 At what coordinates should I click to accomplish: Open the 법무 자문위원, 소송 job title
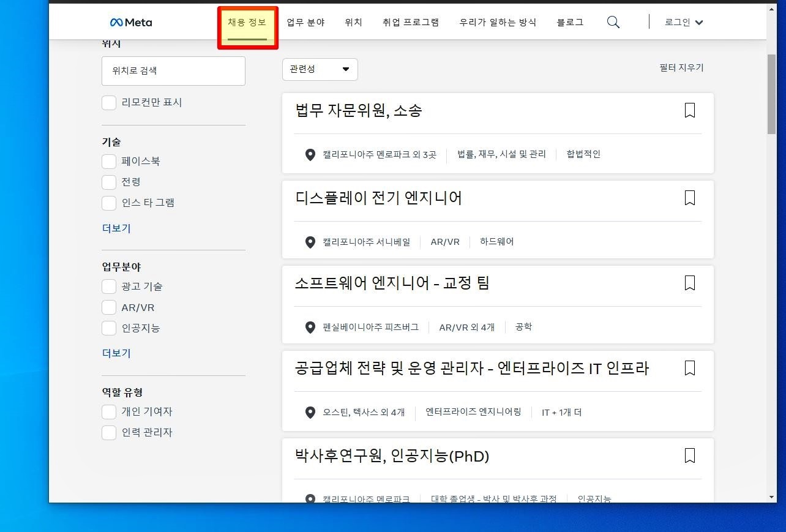(359, 111)
